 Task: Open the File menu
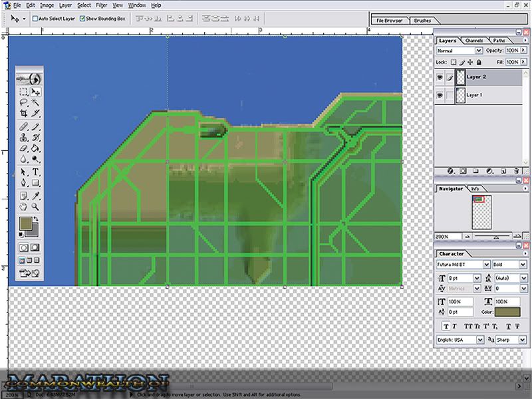coord(17,5)
